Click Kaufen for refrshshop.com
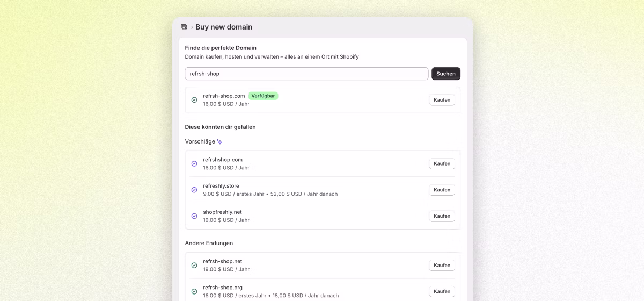 click(442, 163)
